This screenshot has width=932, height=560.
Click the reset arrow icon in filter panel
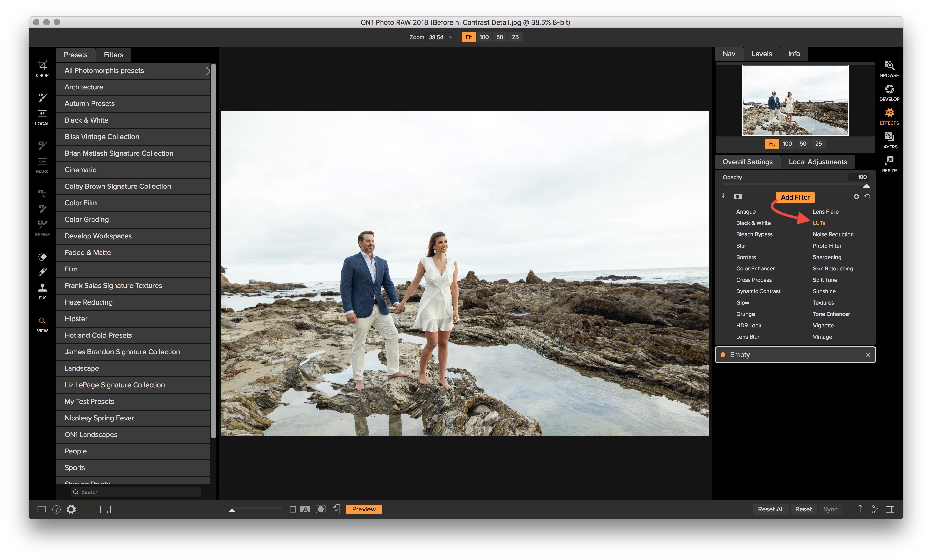point(867,196)
